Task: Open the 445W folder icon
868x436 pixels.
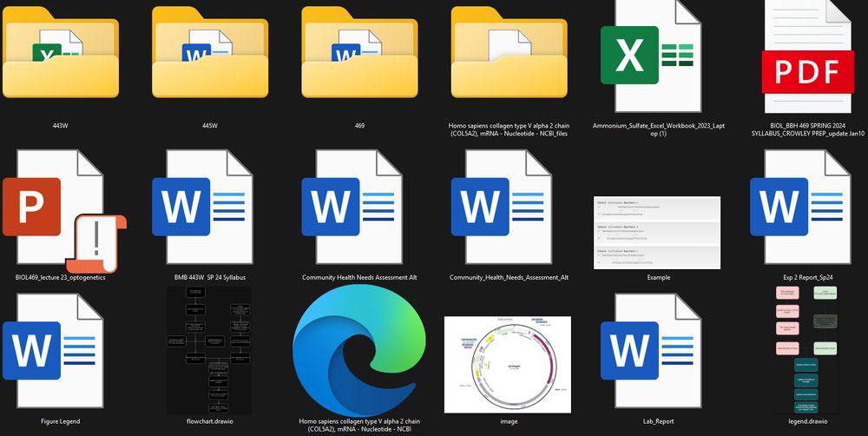Action: pos(210,51)
